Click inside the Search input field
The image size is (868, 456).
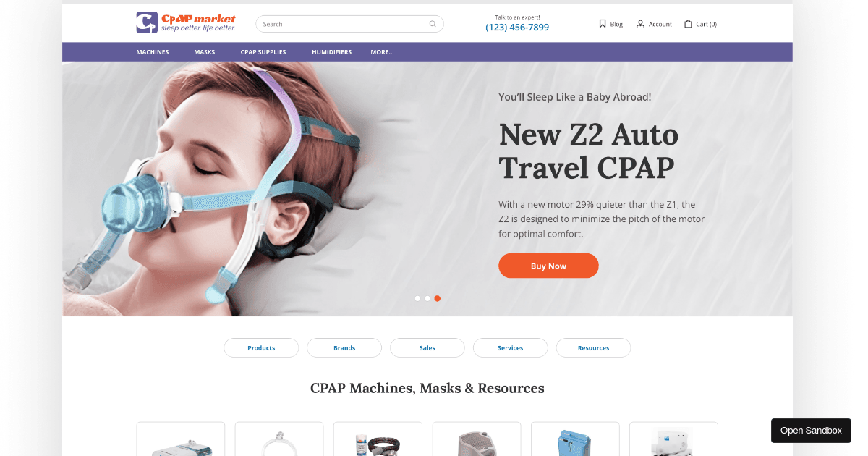pos(341,24)
